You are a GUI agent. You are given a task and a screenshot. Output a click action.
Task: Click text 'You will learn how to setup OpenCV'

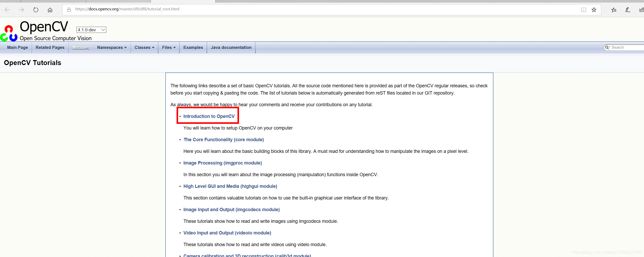(220, 128)
